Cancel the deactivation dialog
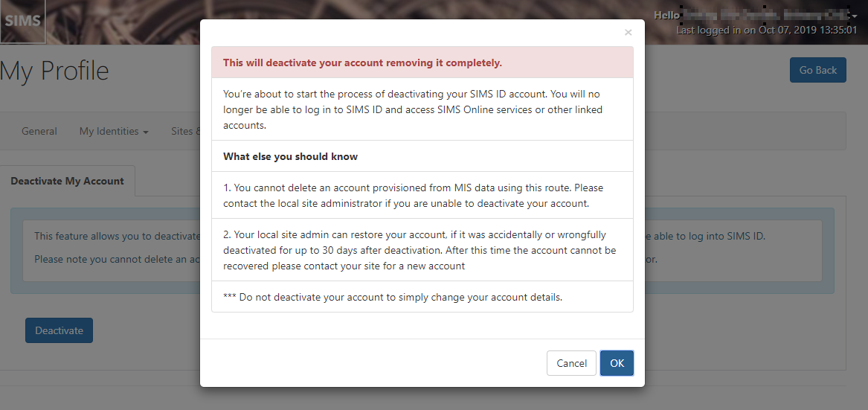Viewport: 868px width, 410px height. [571, 363]
